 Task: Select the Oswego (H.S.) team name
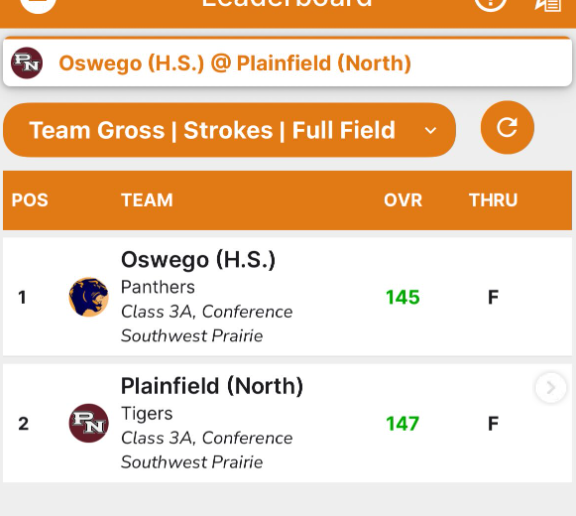click(x=198, y=260)
